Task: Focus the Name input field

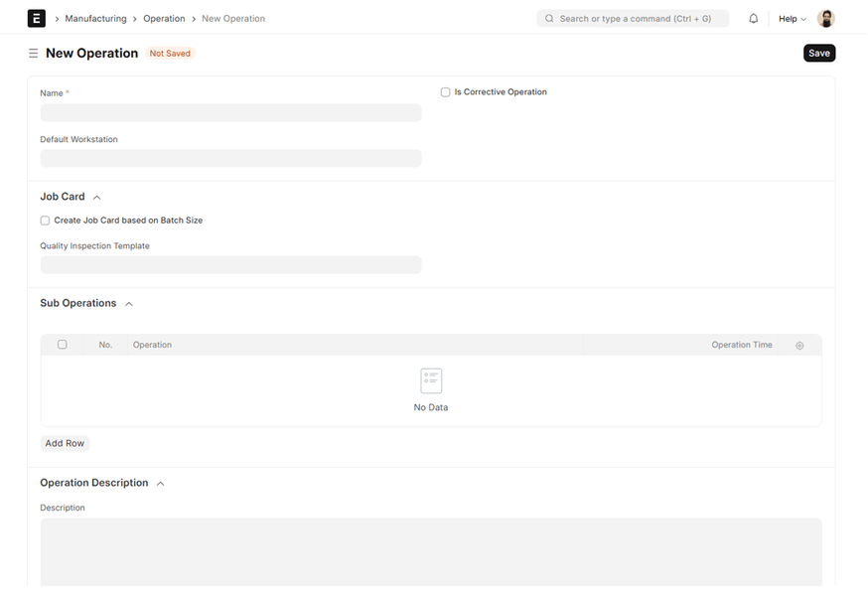Action: tap(230, 113)
